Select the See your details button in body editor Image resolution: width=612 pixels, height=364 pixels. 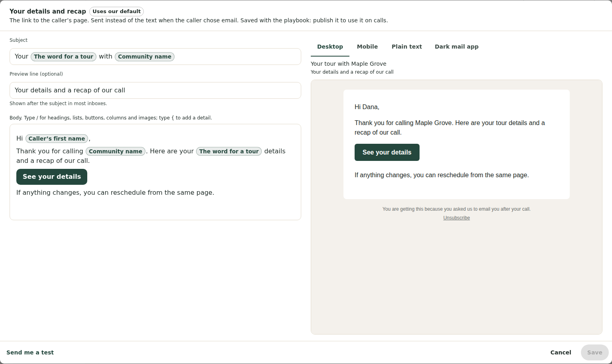[52, 177]
